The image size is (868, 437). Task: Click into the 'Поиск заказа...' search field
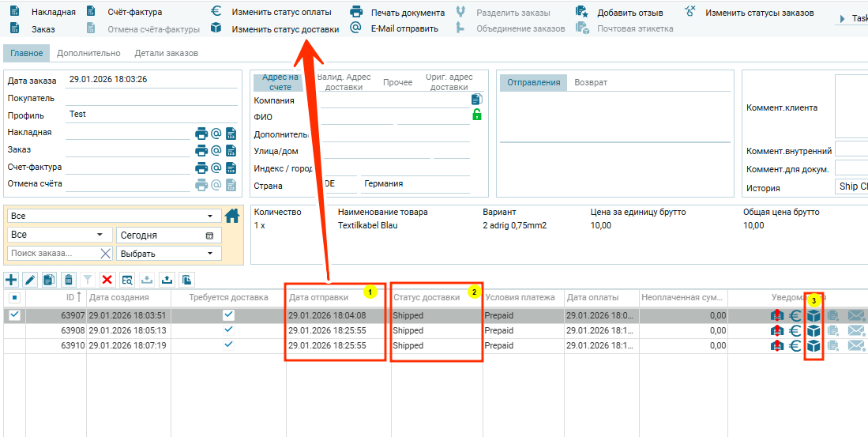tap(52, 254)
